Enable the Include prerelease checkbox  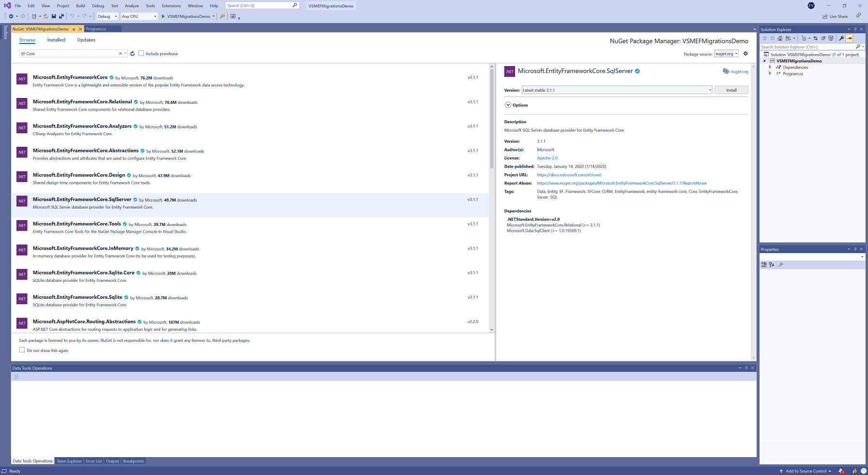[141, 54]
